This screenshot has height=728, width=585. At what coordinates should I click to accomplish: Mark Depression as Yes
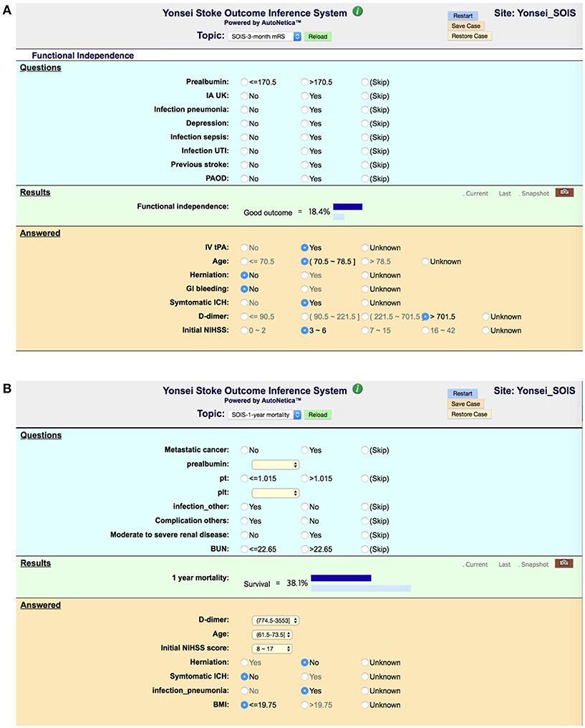(304, 123)
